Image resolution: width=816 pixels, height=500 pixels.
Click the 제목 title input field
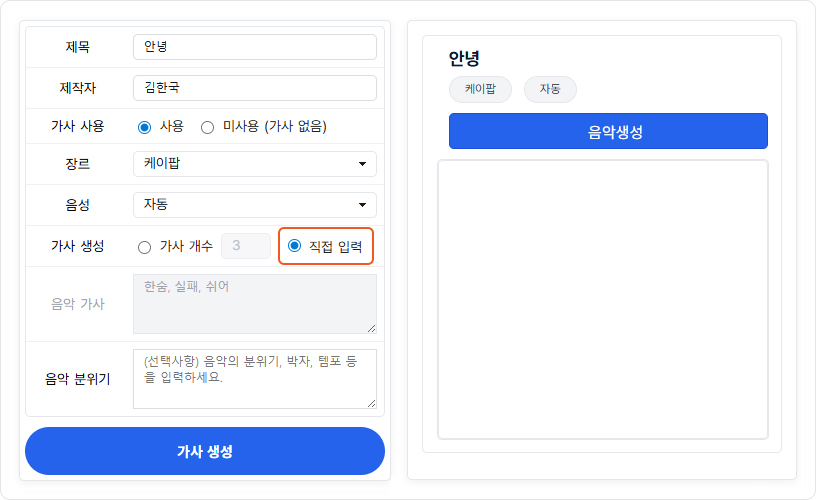pos(254,47)
